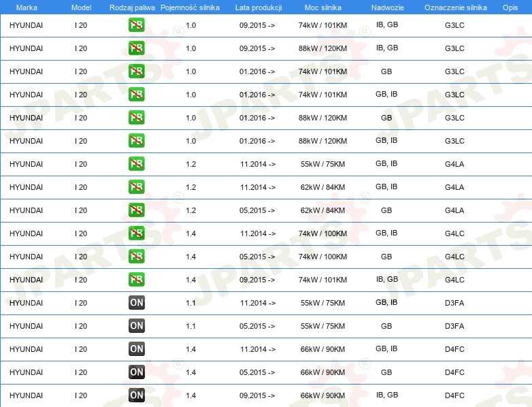Click ON diesel icon in 09.2015 D4FC row
The height and width of the screenshot is (407, 532).
tap(136, 395)
